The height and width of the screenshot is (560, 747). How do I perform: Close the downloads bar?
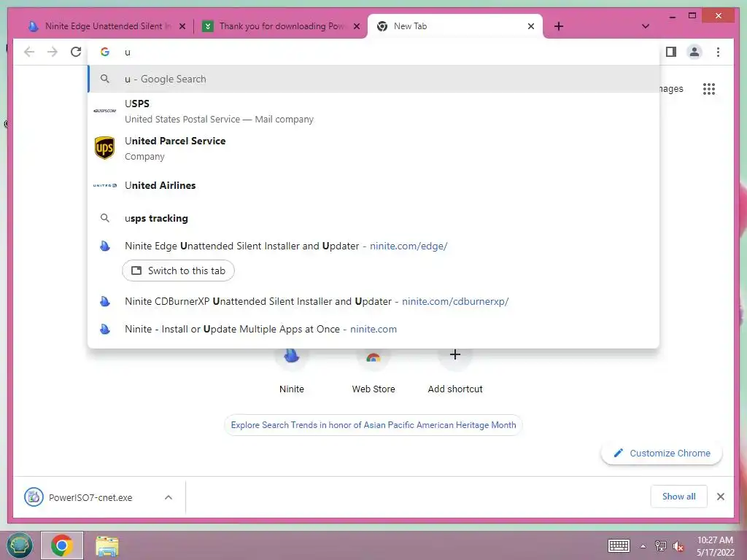pos(721,497)
